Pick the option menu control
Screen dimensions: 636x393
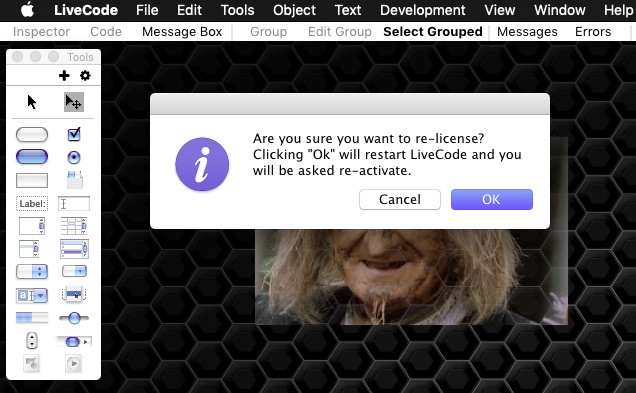tap(32, 271)
